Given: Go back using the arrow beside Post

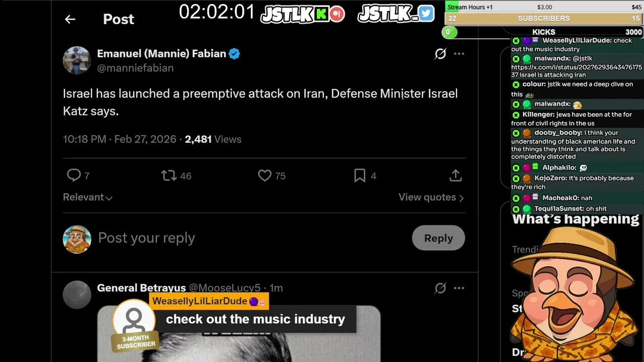Looking at the screenshot, I should tap(70, 19).
